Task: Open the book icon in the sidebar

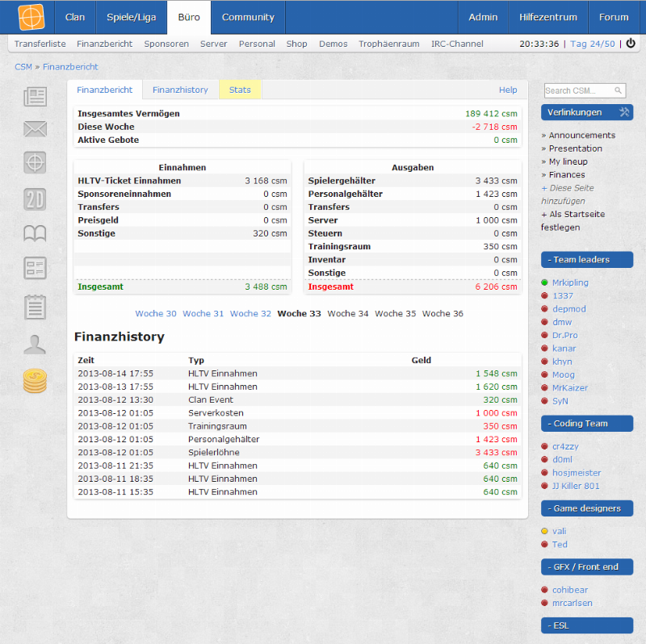Action: pos(34,233)
